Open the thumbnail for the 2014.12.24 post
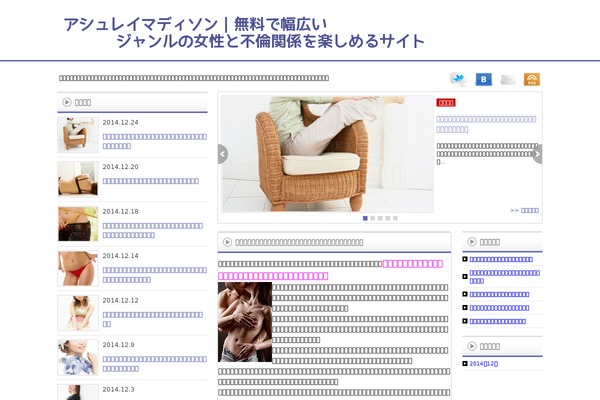 click(78, 135)
